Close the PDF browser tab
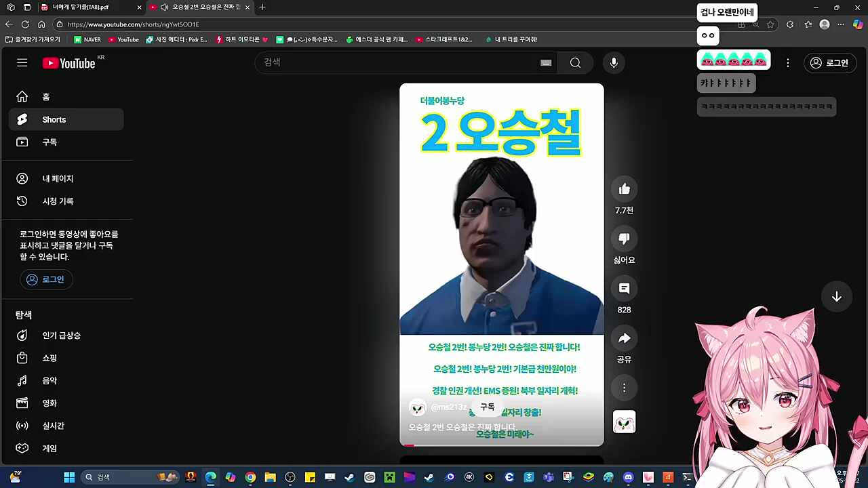The width and height of the screenshot is (868, 488). 140,7
